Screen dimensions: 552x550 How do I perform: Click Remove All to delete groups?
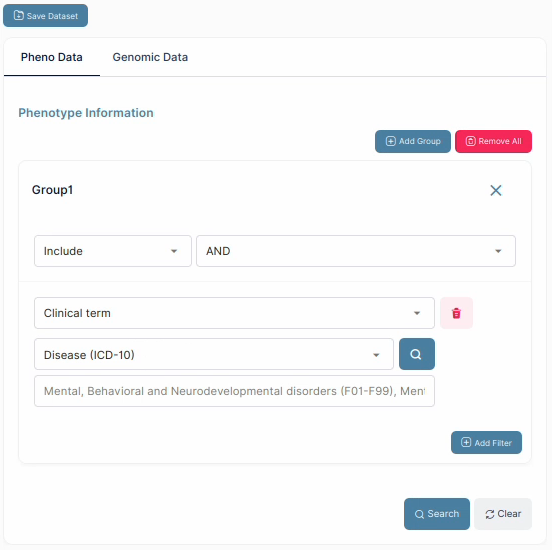493,141
